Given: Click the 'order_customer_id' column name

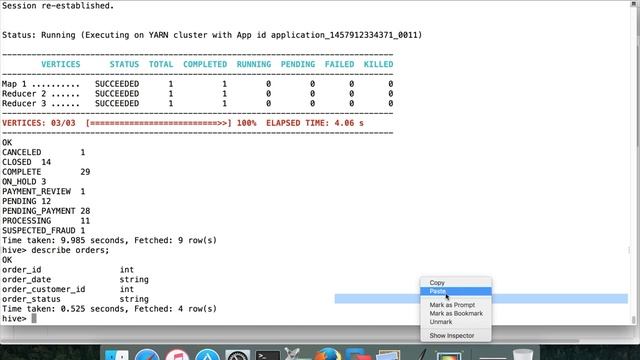Looking at the screenshot, I should 44,289.
